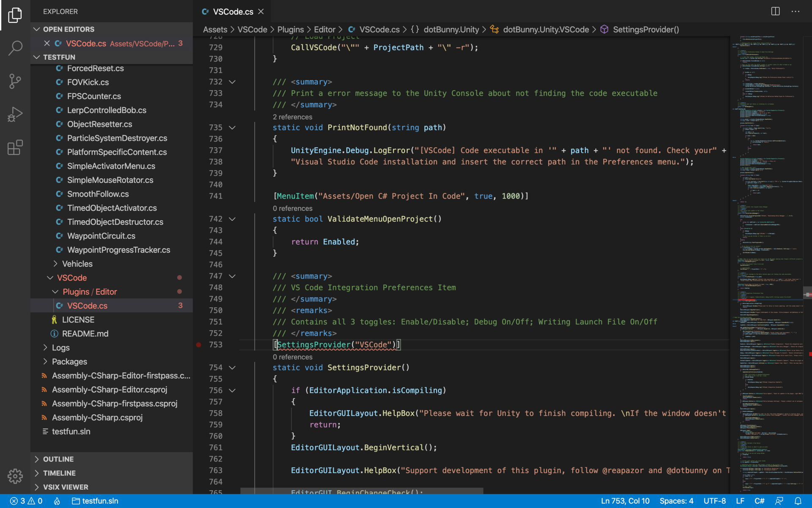Viewport: 812px width, 508px height.
Task: Click the C# icon in VSCode.cs tab
Action: 206,11
